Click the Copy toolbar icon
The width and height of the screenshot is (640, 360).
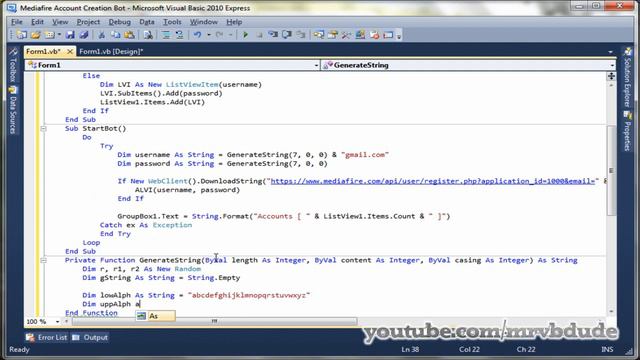[x=116, y=35]
